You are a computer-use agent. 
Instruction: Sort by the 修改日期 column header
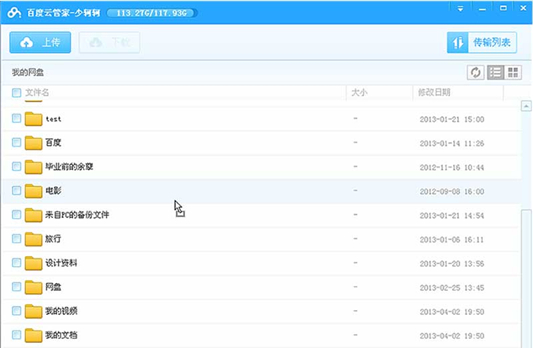[x=434, y=92]
